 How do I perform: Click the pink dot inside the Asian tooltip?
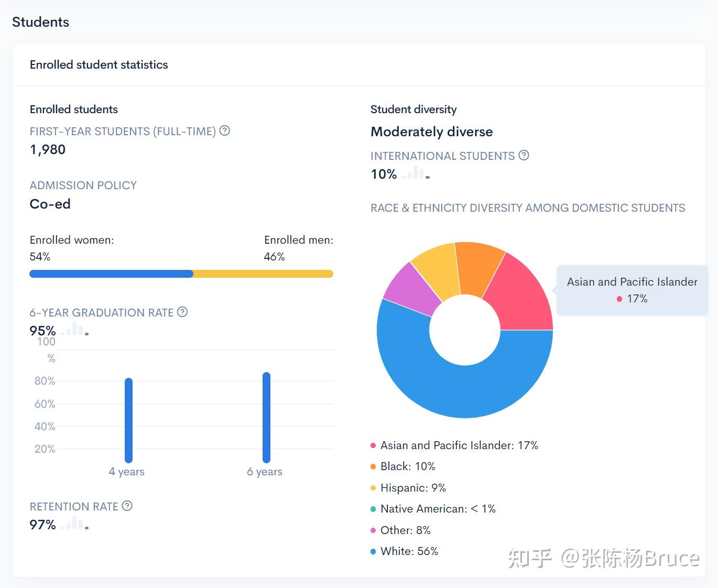pyautogui.click(x=619, y=299)
